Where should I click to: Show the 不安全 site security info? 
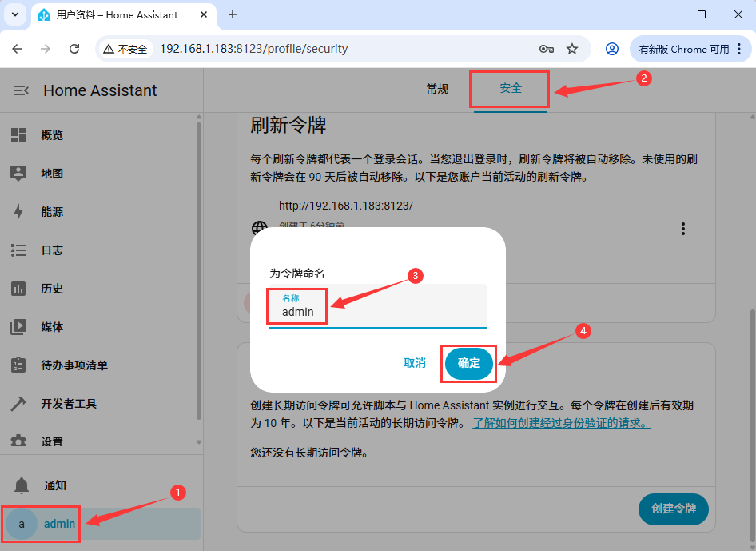[125, 49]
